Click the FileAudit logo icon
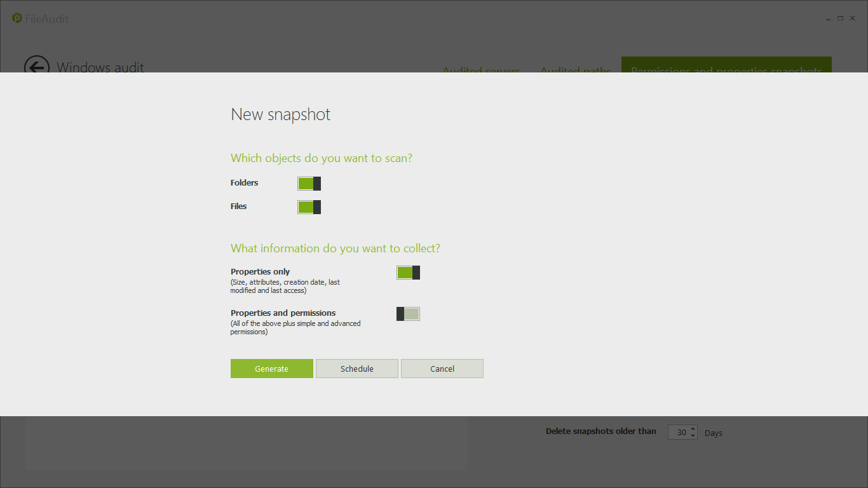868x488 pixels. [x=17, y=18]
